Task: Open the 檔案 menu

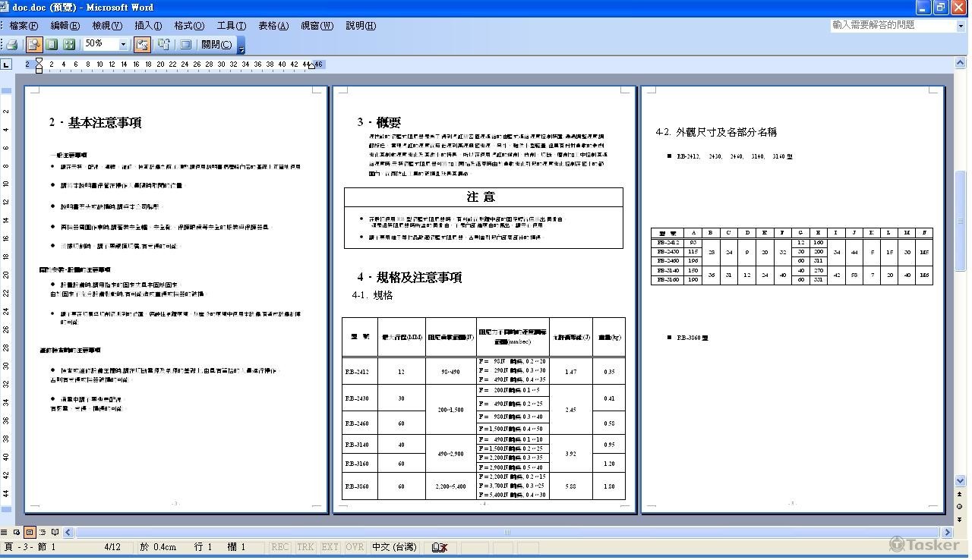Action: coord(23,25)
